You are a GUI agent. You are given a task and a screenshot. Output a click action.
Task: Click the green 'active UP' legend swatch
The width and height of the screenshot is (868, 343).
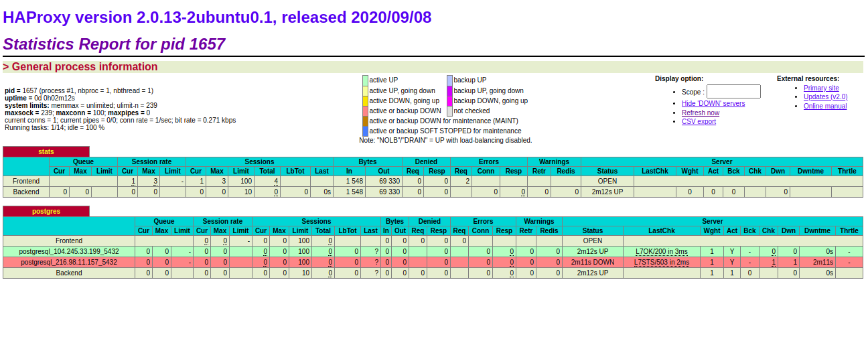365,80
